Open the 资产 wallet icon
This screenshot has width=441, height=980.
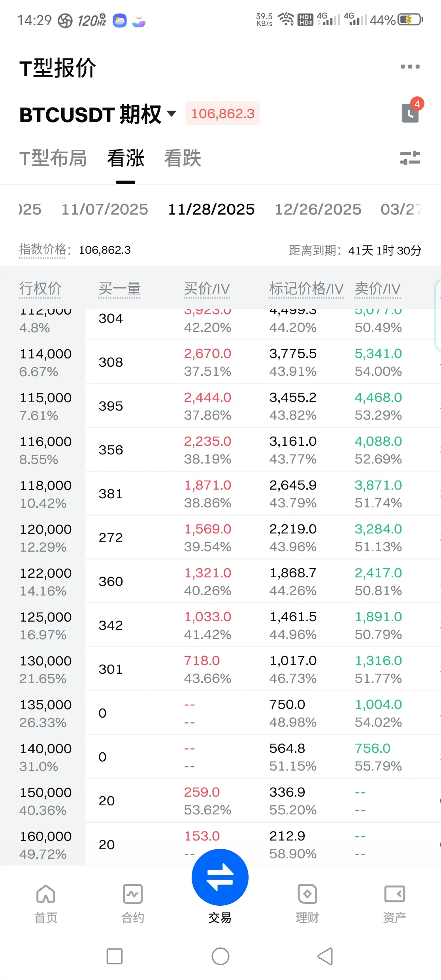click(x=394, y=904)
